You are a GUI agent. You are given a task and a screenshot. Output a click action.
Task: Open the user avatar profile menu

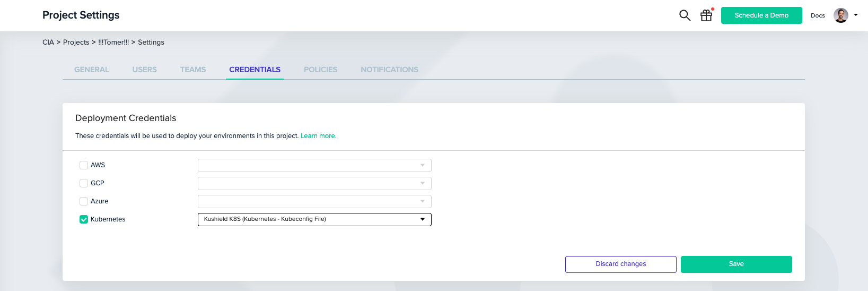coord(840,15)
